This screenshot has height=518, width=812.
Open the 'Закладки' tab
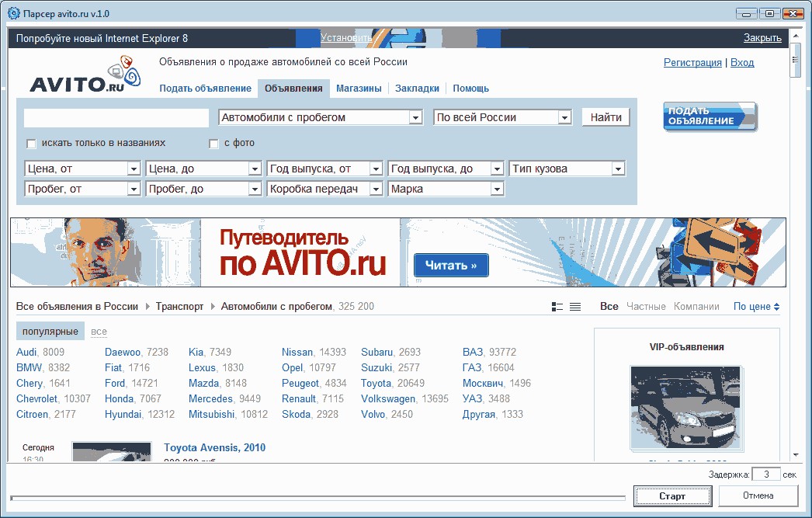[x=417, y=89]
